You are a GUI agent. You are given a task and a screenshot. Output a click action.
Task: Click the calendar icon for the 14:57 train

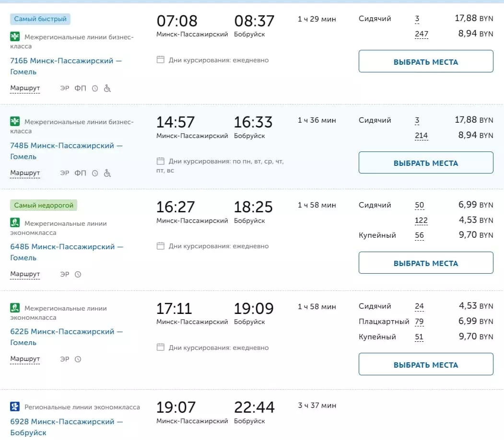click(x=161, y=162)
